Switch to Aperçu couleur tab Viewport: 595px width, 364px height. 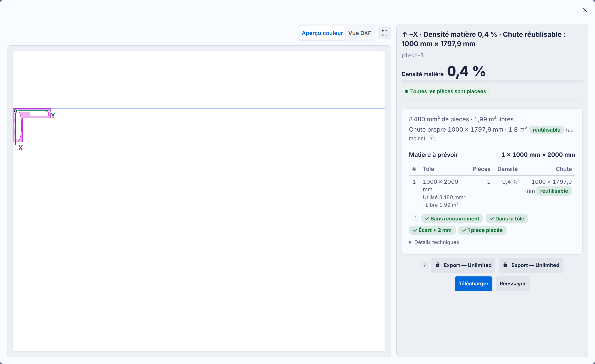(x=322, y=33)
